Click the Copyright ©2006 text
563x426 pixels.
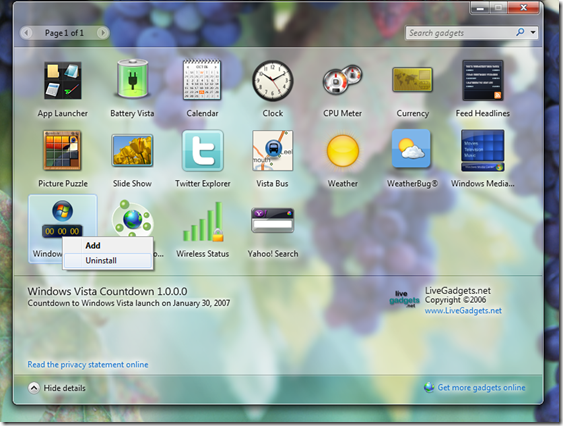(x=455, y=300)
